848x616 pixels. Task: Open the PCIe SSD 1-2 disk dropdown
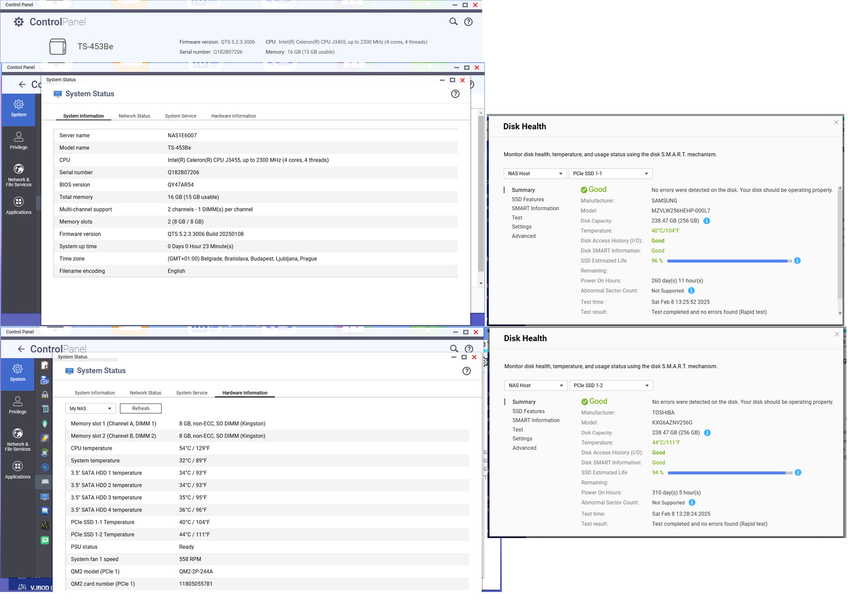[x=611, y=385]
